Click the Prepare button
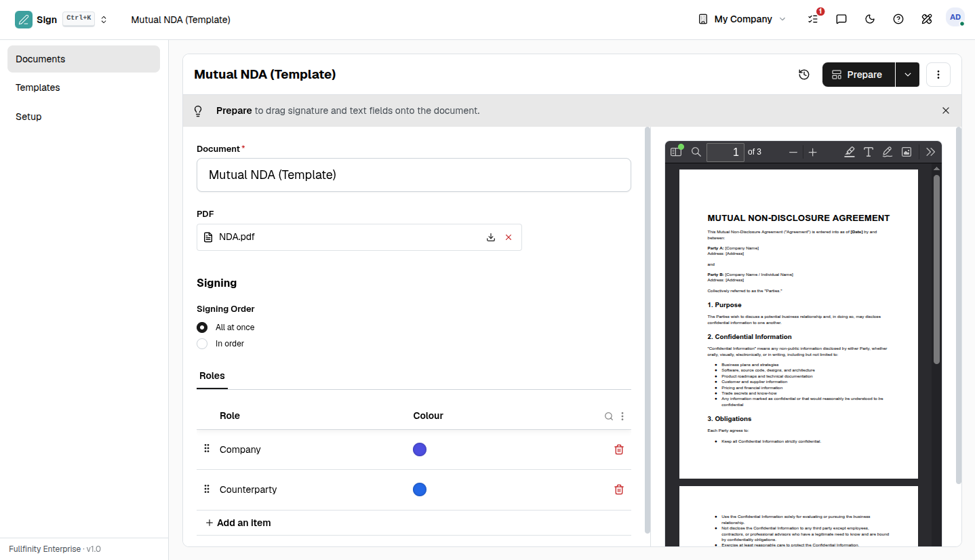This screenshot has height=560, width=975. pos(858,75)
